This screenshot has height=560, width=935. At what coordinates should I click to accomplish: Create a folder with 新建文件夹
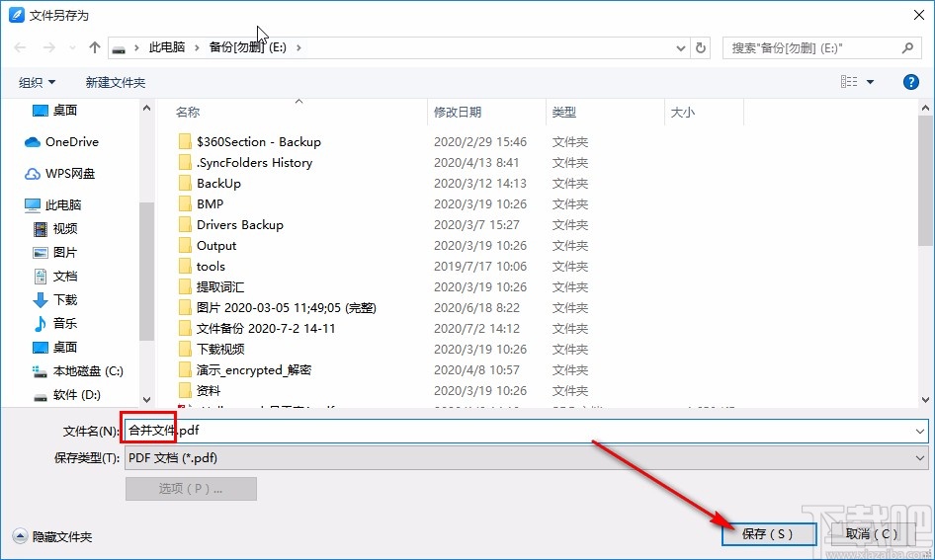click(115, 82)
